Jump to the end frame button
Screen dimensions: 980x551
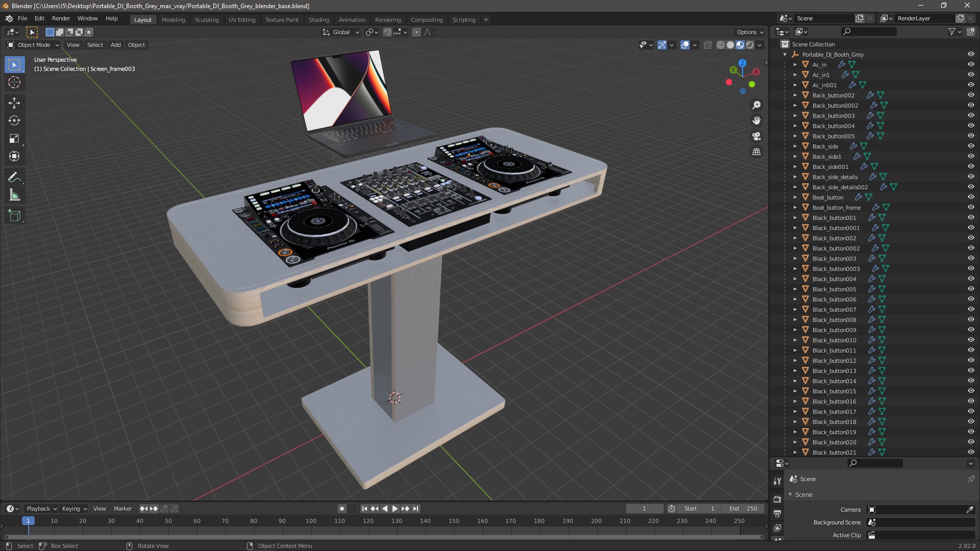[x=415, y=509]
